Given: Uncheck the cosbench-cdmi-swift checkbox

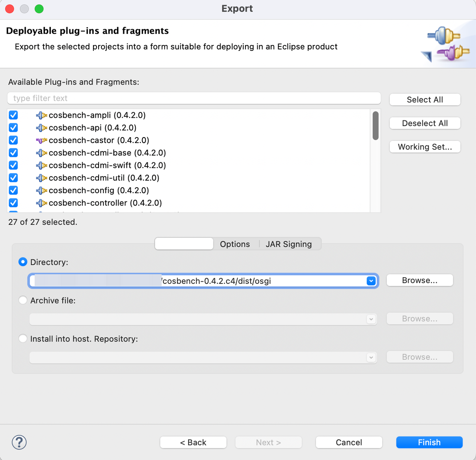Looking at the screenshot, I should click(13, 165).
